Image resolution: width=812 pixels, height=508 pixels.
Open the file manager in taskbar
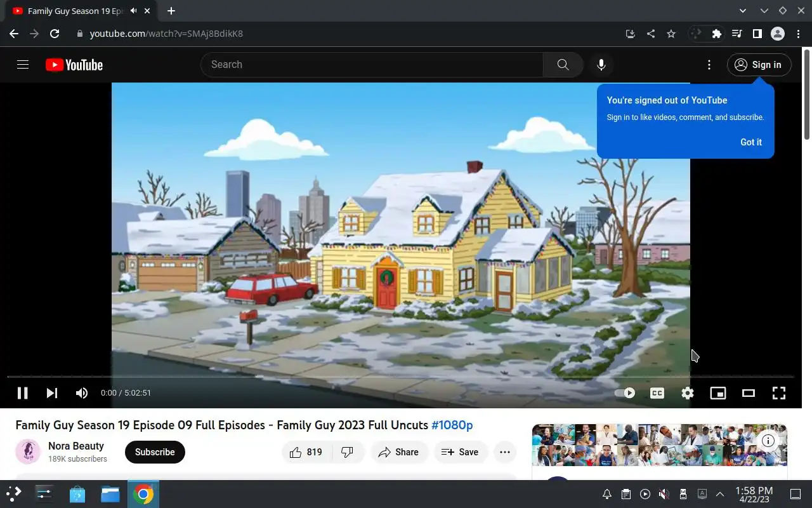(110, 493)
